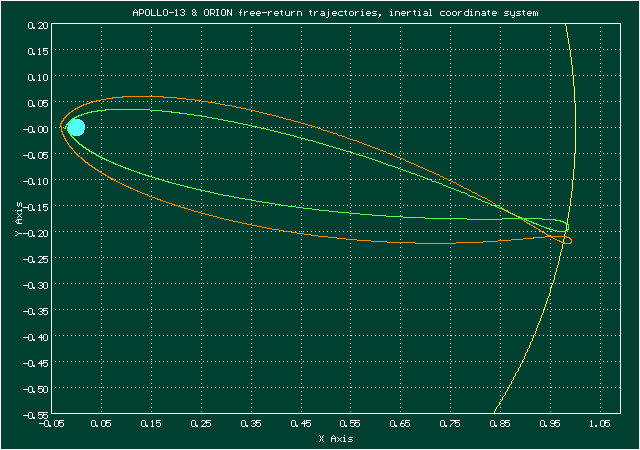Click the X-axis tick label 0.45
This screenshot has width=640, height=450.
301,424
